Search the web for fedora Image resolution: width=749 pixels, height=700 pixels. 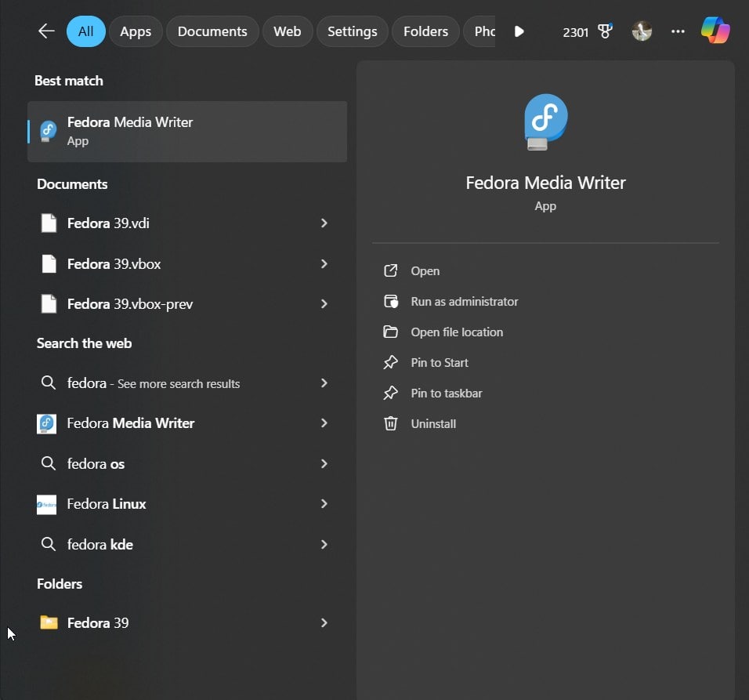pyautogui.click(x=187, y=383)
